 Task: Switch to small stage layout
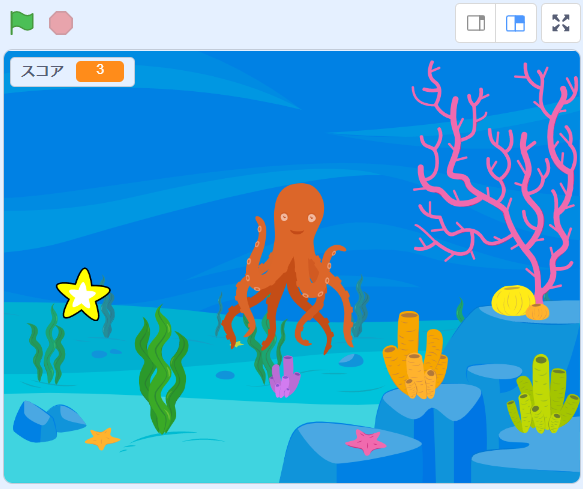(x=476, y=23)
